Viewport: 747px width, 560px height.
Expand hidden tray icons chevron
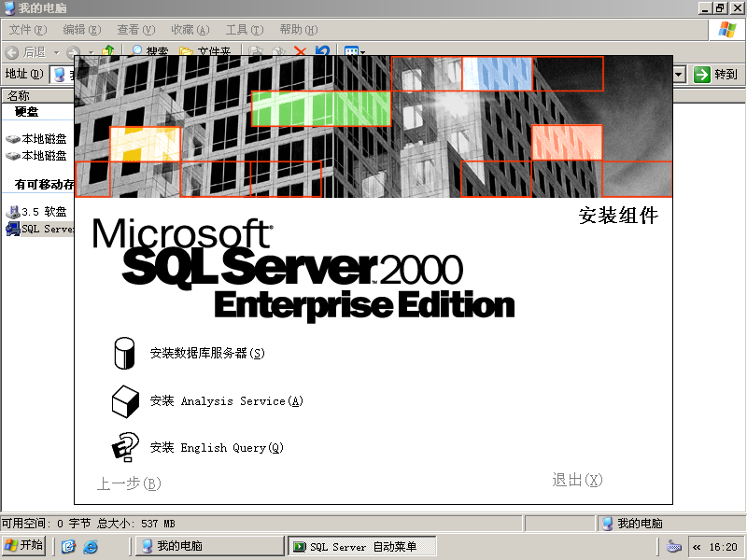[697, 547]
